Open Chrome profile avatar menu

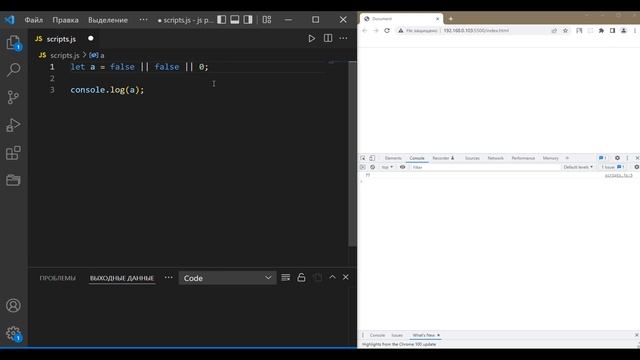[624, 31]
